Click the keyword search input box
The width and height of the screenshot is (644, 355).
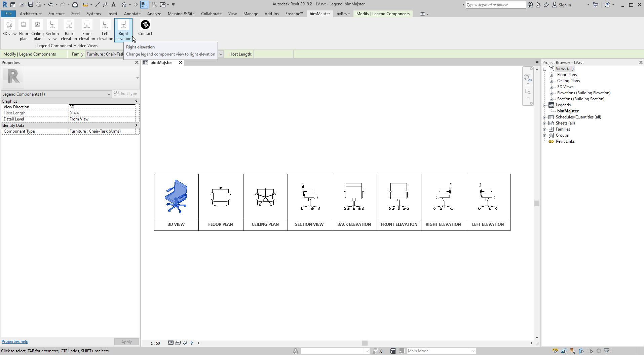coord(496,5)
